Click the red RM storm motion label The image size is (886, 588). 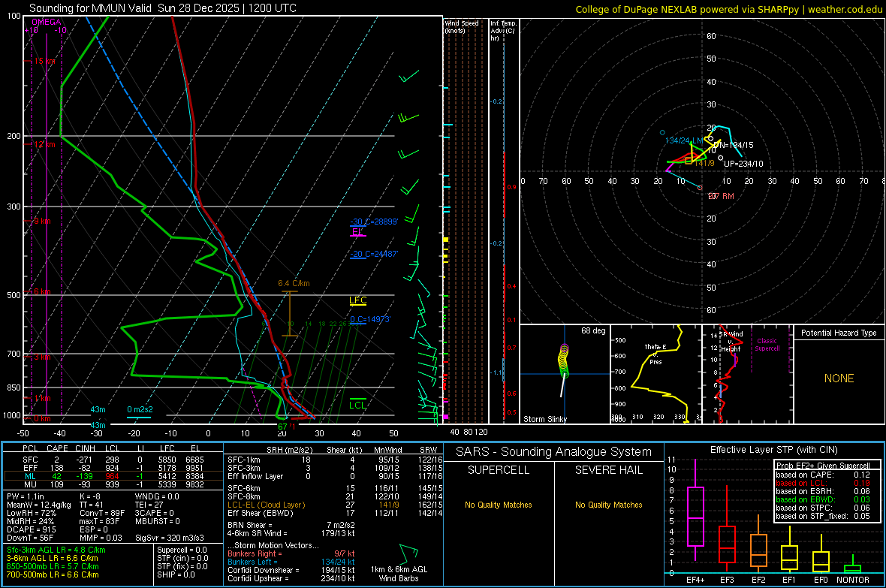721,196
